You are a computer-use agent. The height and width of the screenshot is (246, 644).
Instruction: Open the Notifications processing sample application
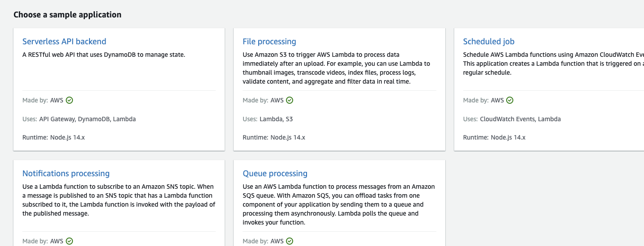[66, 174]
